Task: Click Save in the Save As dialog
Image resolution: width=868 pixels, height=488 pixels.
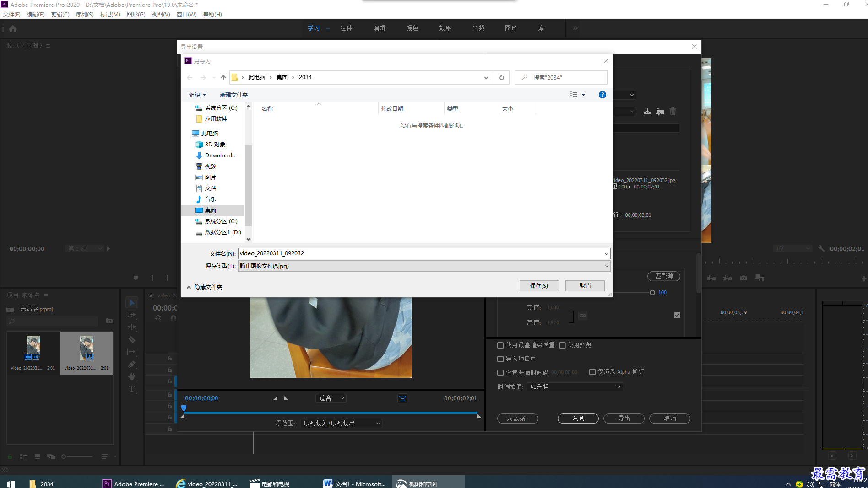Action: (x=539, y=286)
